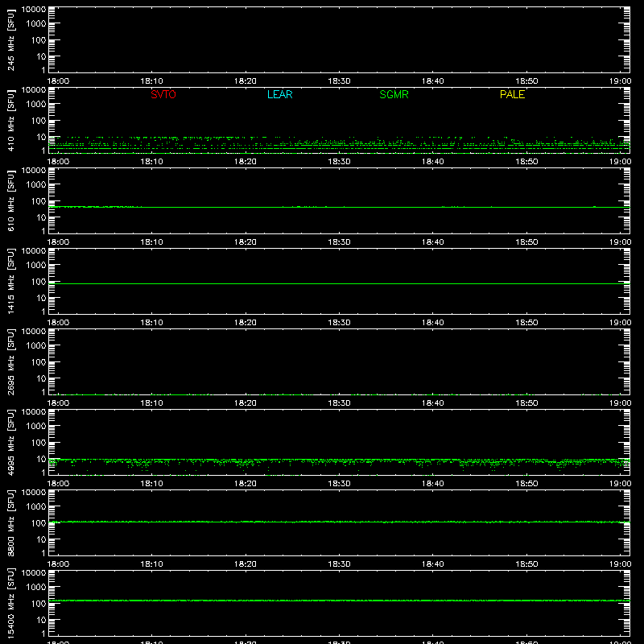Select the 610 MHz [SFU] axis title
The image size is (644, 644).
(x=10, y=200)
